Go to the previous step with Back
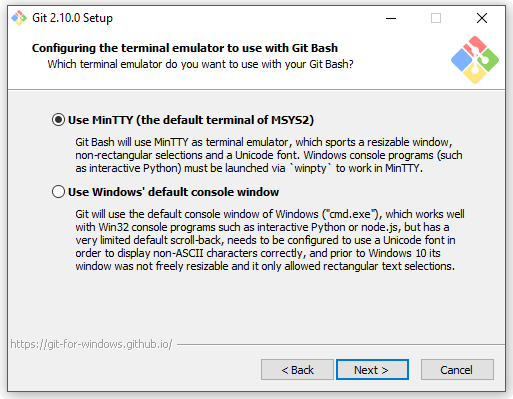This screenshot has width=513, height=399. (297, 370)
